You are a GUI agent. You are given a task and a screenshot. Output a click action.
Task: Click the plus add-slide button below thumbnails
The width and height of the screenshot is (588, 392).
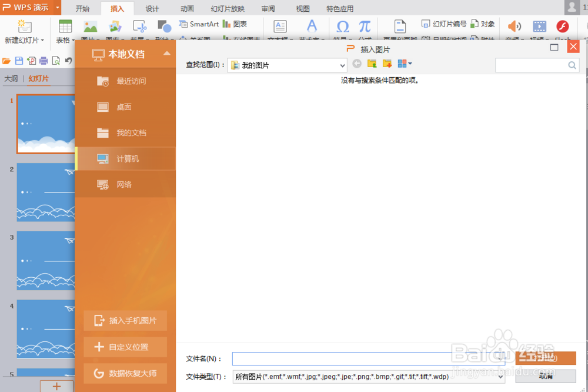56,386
